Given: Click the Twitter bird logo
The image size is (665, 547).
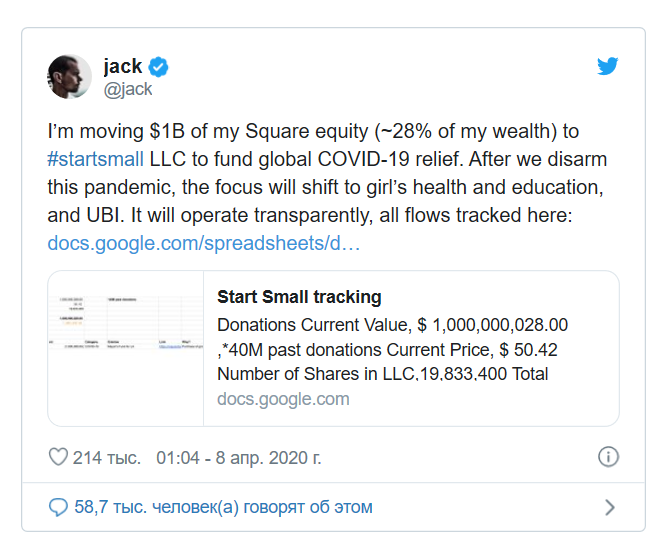Looking at the screenshot, I should click(607, 66).
